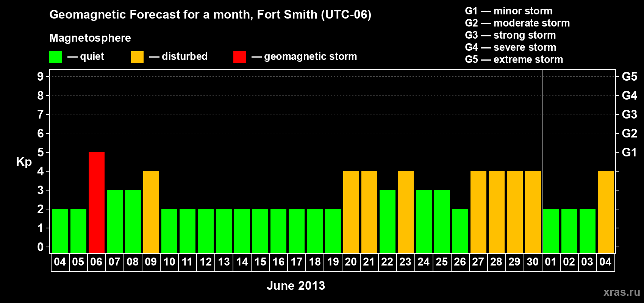Click the orange bar above date 20
Image resolution: width=644 pixels, height=303 pixels.
coord(351,212)
